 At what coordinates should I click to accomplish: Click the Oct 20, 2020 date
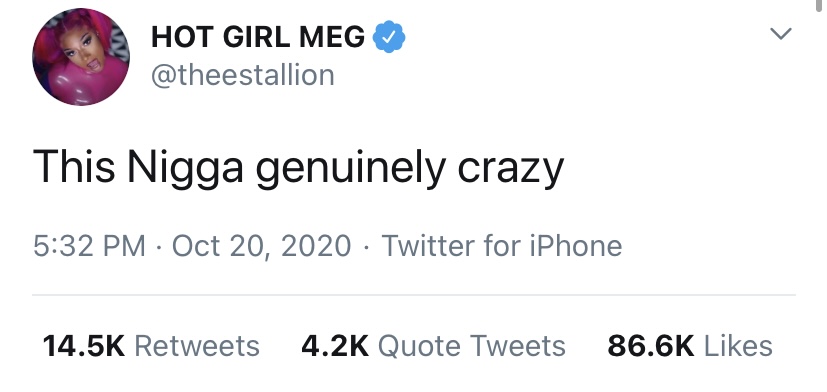point(262,246)
